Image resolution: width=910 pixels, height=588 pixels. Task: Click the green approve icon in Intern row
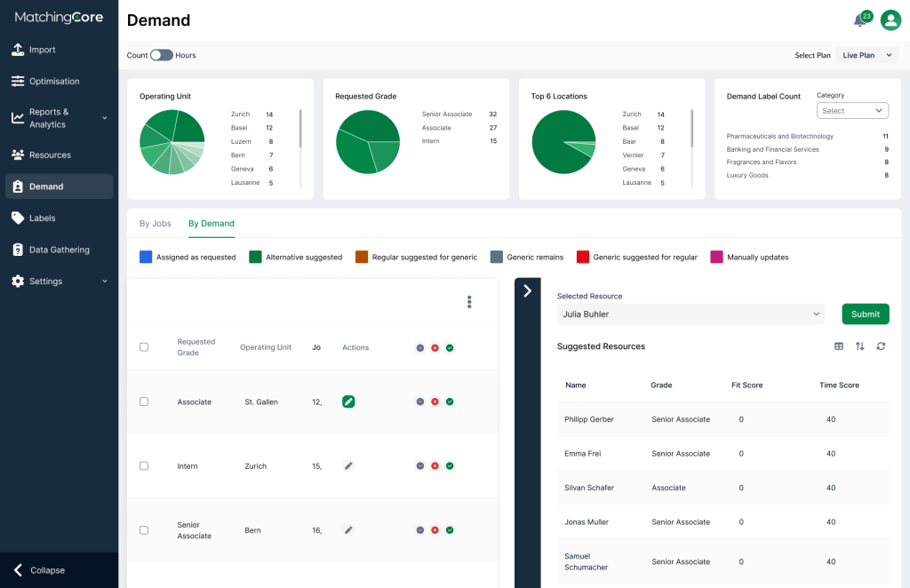(x=450, y=466)
